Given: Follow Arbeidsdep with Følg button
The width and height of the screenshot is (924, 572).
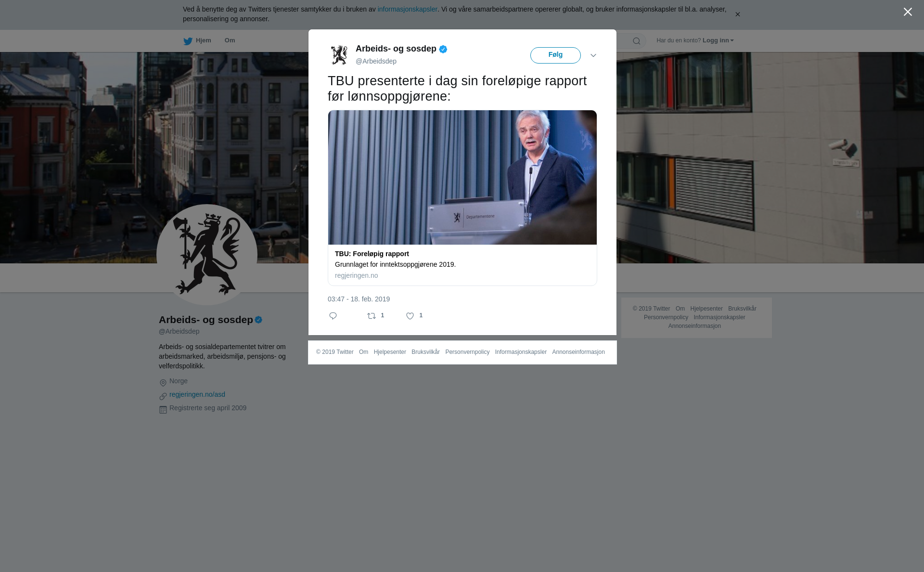Looking at the screenshot, I should pyautogui.click(x=555, y=55).
